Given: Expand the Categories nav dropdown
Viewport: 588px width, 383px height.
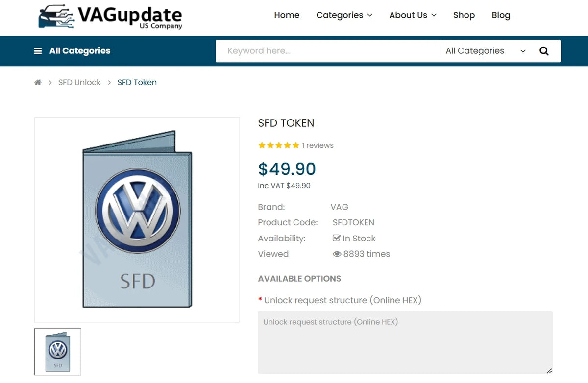Looking at the screenshot, I should (344, 15).
